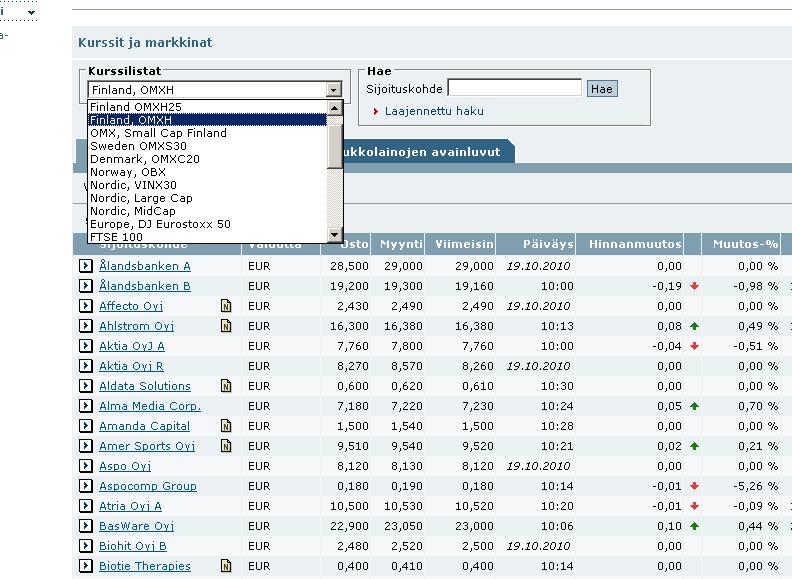
Task: Select Nordic, Large Cap option
Action: (x=208, y=198)
